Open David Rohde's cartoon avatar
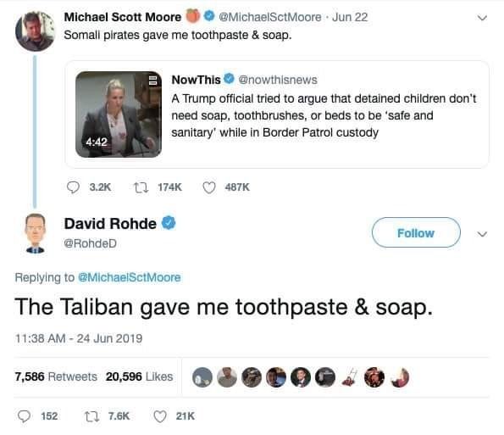The width and height of the screenshot is (504, 435). click(36, 233)
